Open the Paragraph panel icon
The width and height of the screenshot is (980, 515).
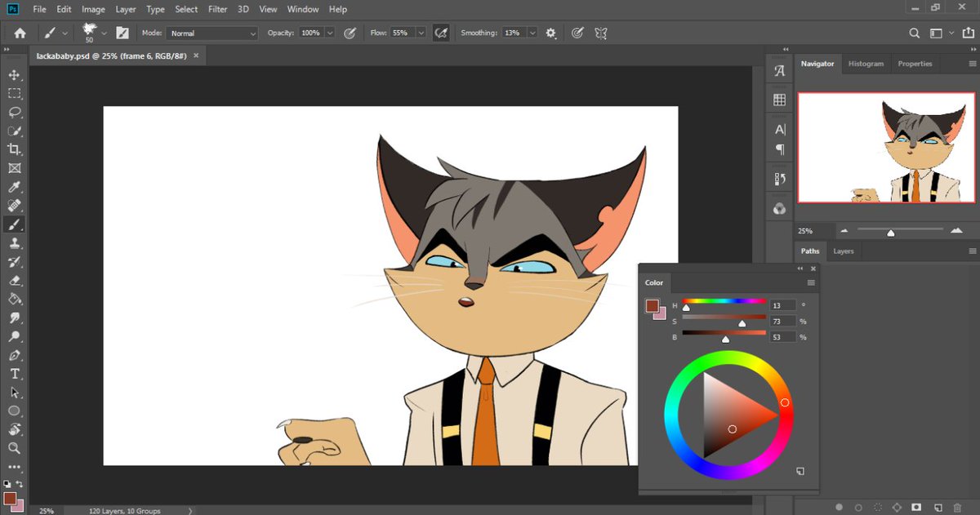coord(780,149)
